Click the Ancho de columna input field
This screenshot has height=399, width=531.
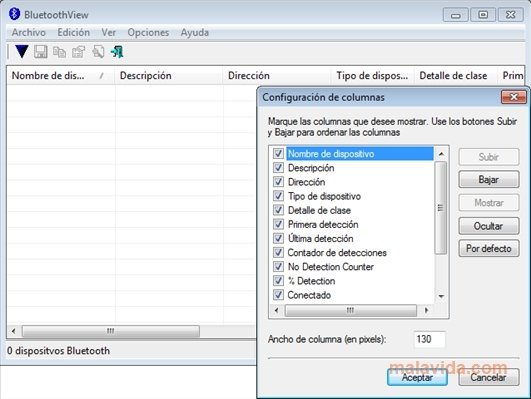click(430, 339)
